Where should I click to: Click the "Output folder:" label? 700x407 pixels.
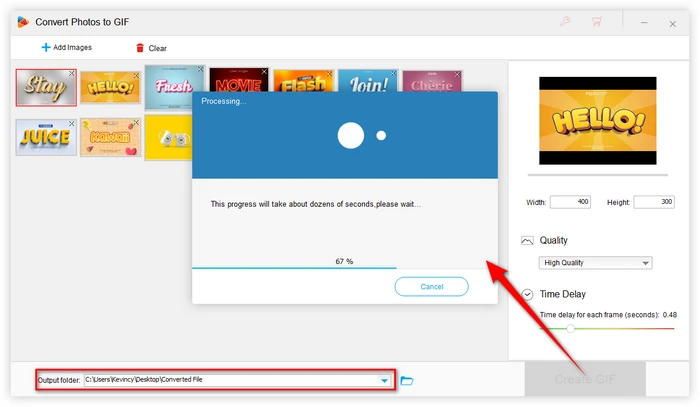[x=59, y=380]
